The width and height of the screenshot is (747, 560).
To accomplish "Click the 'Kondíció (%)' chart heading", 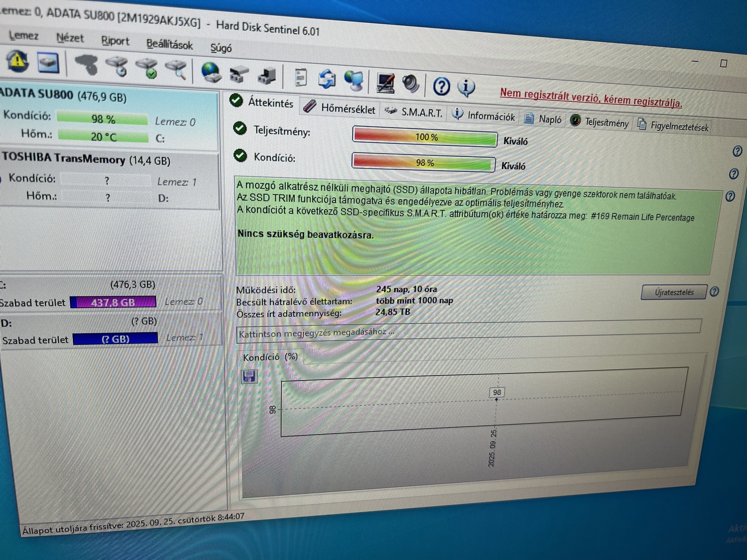I will (x=270, y=357).
